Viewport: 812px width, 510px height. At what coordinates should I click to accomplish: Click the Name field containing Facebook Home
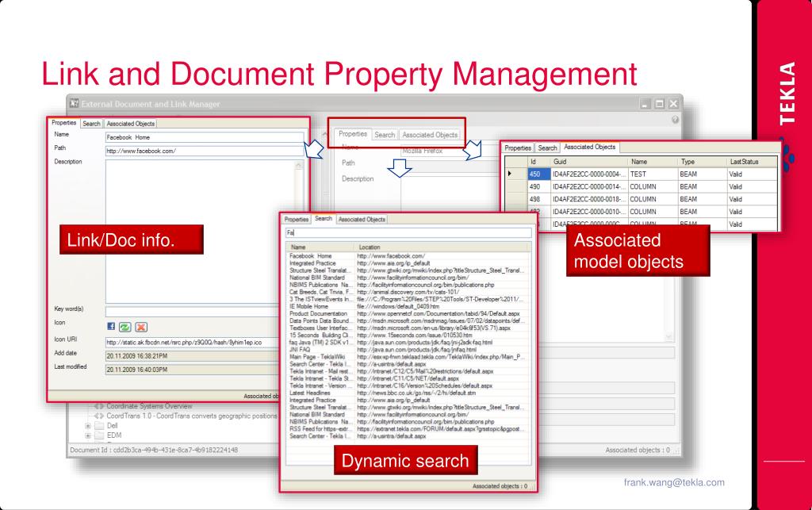click(204, 137)
